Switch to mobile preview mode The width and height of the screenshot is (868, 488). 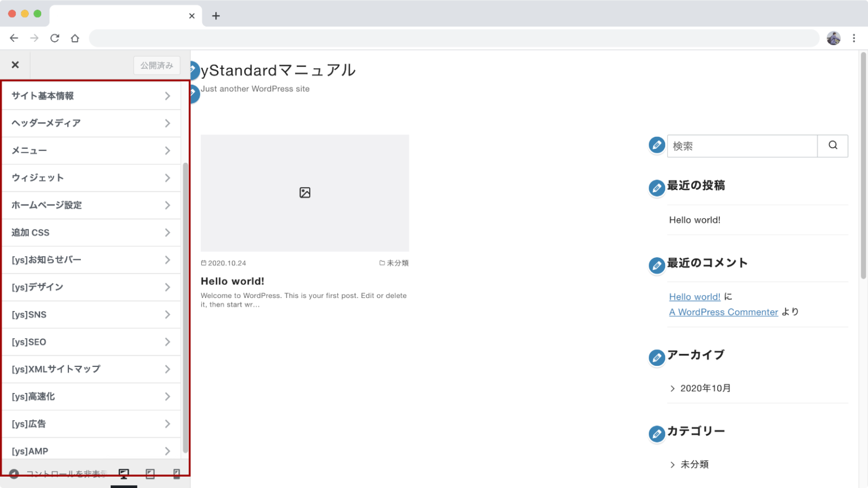(176, 474)
